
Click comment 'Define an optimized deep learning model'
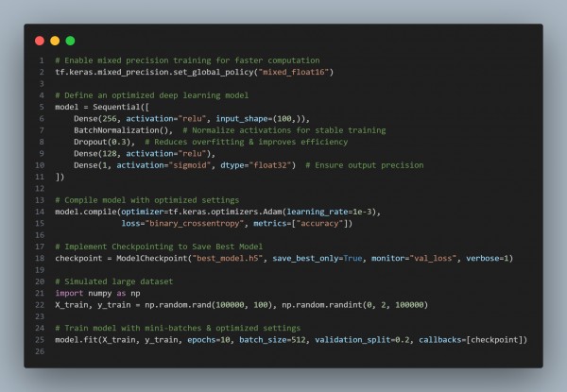pos(152,95)
